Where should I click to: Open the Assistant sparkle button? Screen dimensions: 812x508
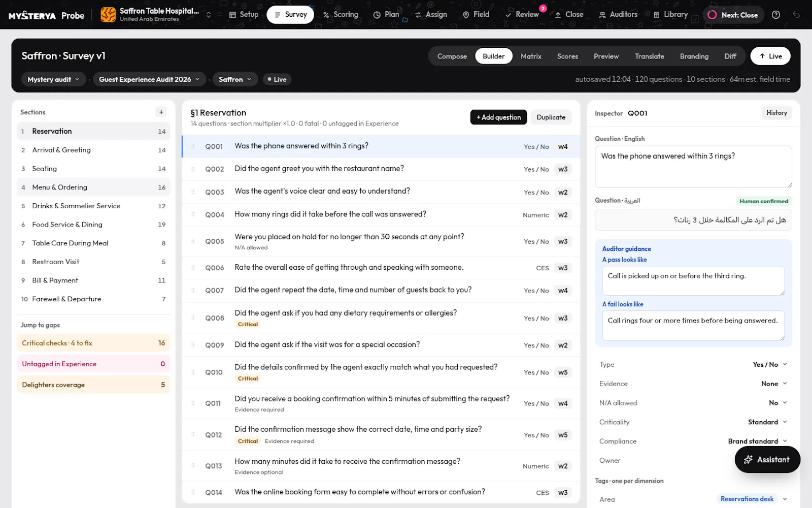[x=767, y=460]
